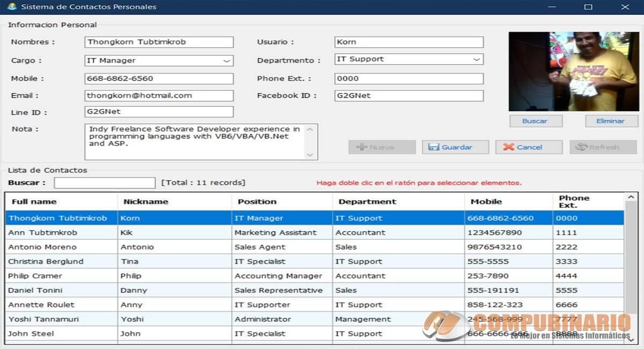
Task: Click the Kik nickname cell
Action: [174, 232]
